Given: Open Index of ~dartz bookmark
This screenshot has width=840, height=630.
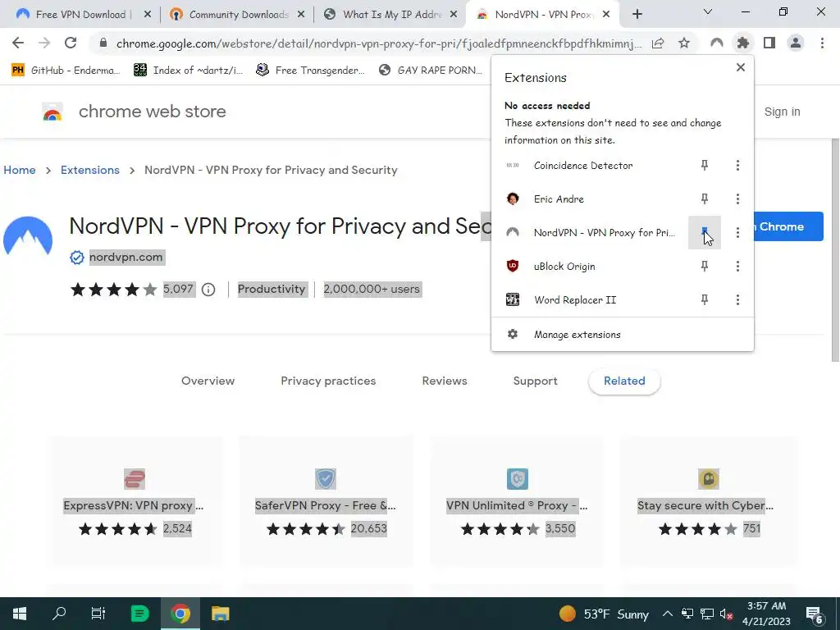Looking at the screenshot, I should [189, 70].
